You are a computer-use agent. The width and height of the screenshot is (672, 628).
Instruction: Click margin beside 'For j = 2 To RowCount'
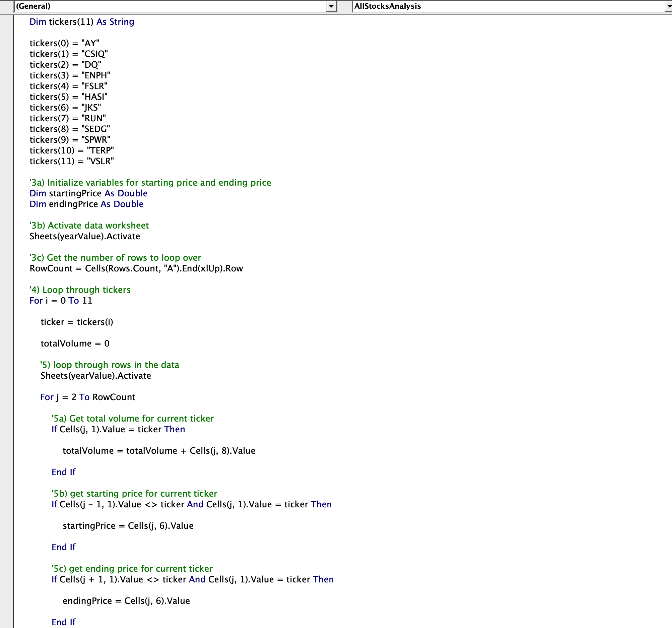[x=7, y=397]
